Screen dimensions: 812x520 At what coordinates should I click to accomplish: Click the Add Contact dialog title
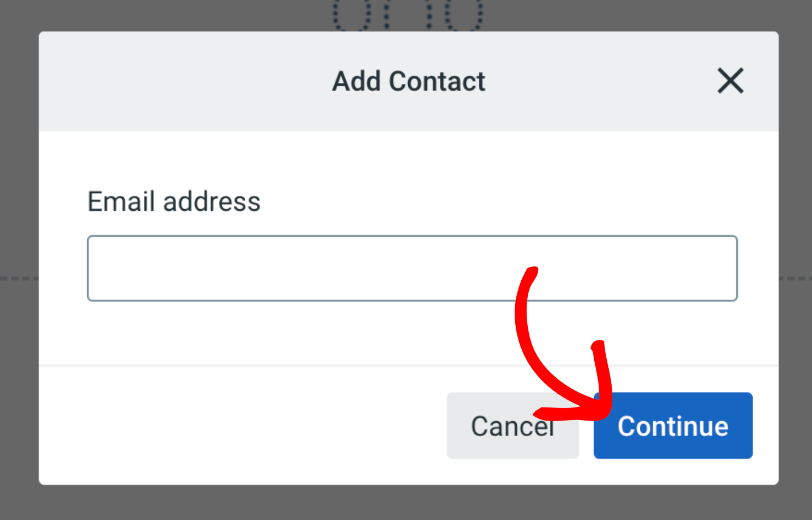click(x=408, y=81)
